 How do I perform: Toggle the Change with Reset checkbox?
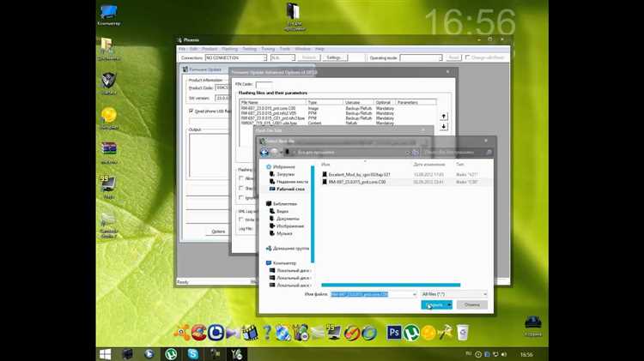(469, 57)
